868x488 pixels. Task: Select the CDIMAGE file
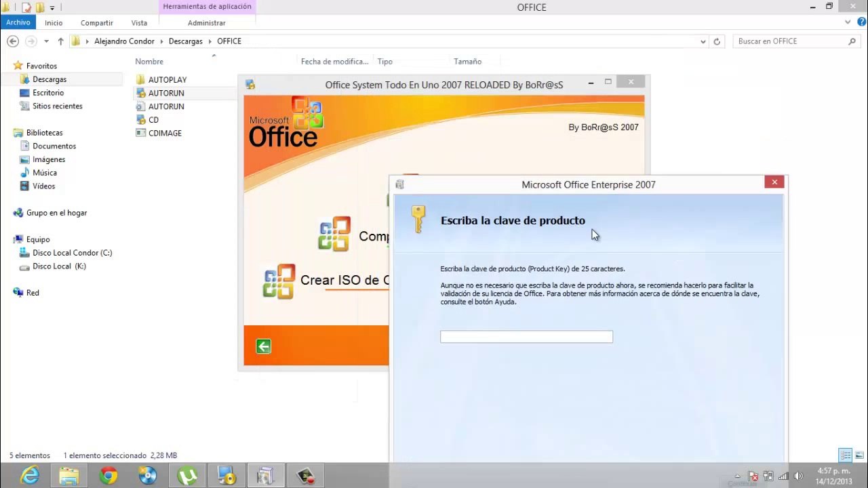(165, 133)
